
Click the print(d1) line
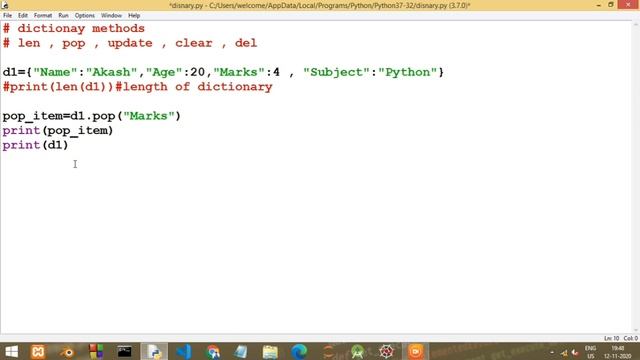click(x=36, y=145)
